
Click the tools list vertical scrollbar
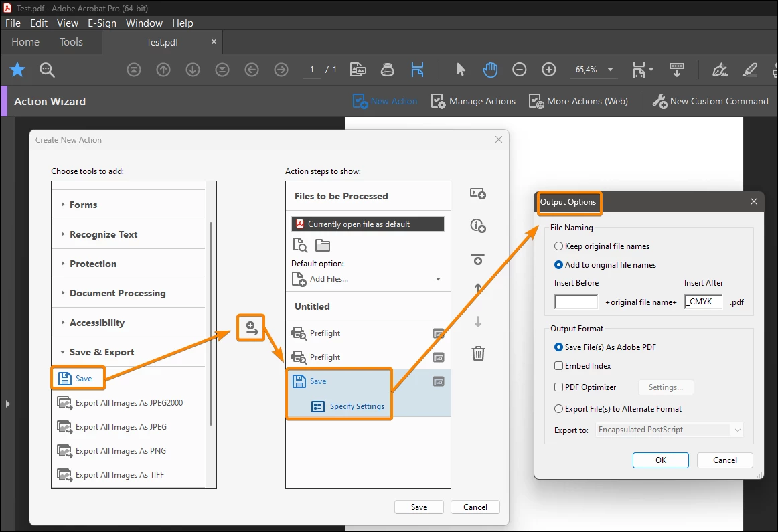[x=211, y=323]
